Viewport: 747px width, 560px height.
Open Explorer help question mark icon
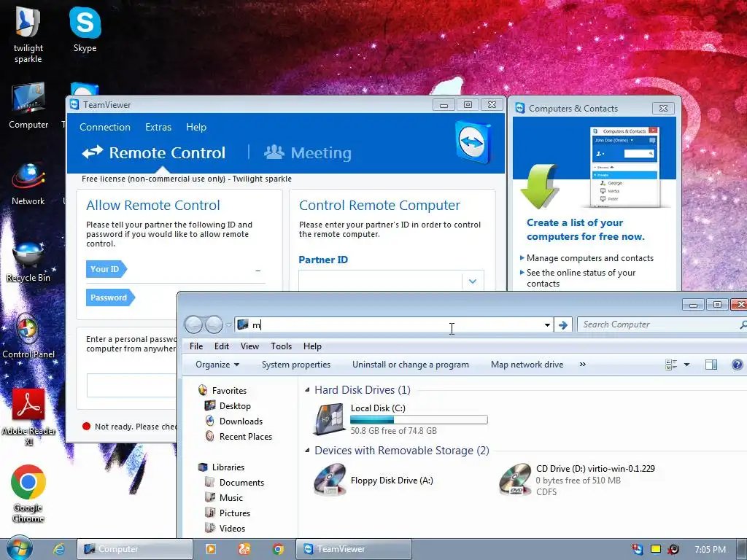click(x=737, y=365)
